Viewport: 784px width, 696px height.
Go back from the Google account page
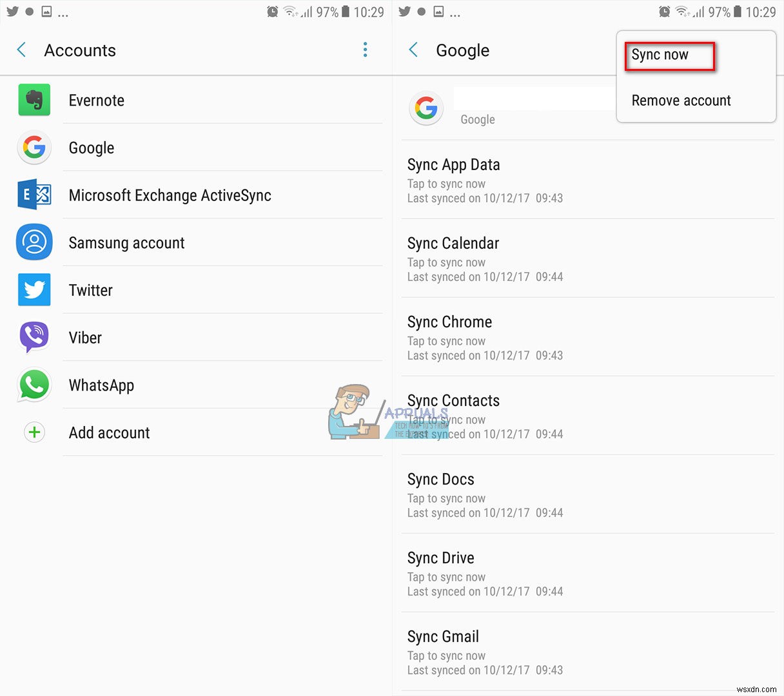[413, 50]
